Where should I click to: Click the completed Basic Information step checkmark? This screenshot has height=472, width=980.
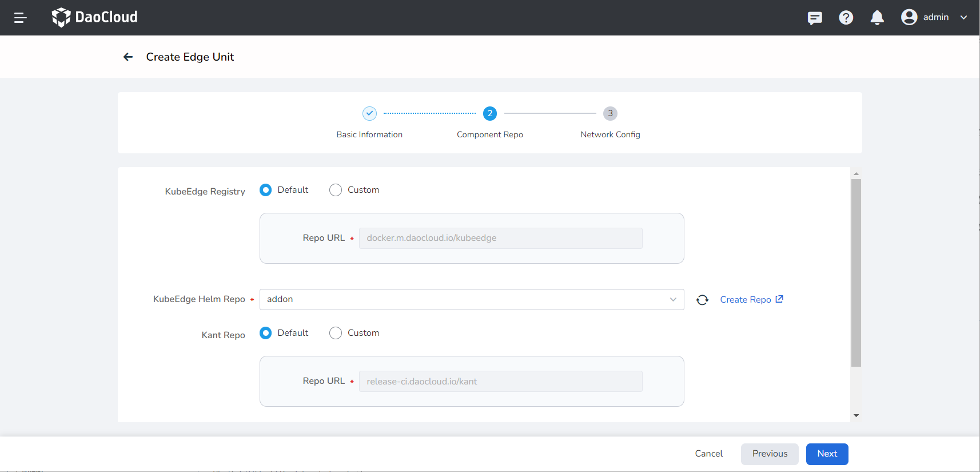369,113
